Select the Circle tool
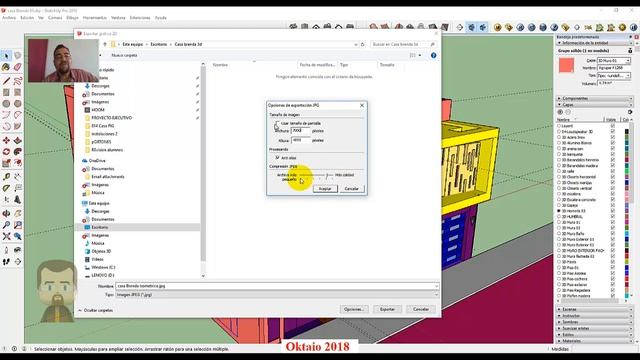 click(6, 104)
